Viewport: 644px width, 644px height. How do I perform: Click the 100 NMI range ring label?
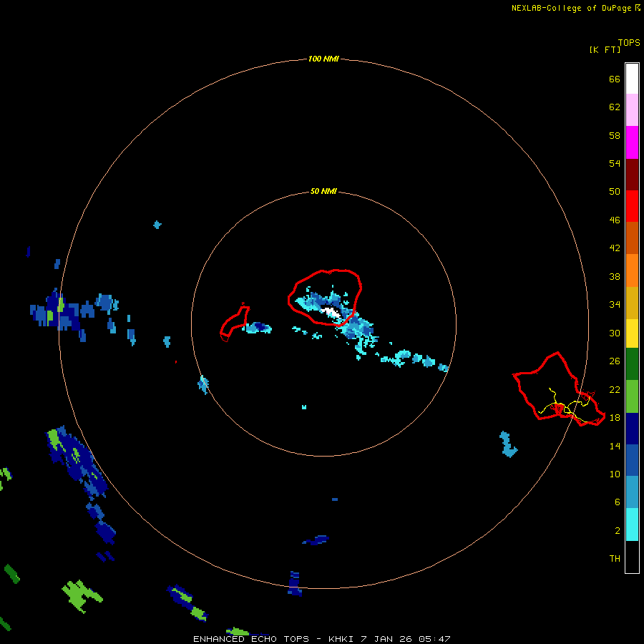pos(323,59)
